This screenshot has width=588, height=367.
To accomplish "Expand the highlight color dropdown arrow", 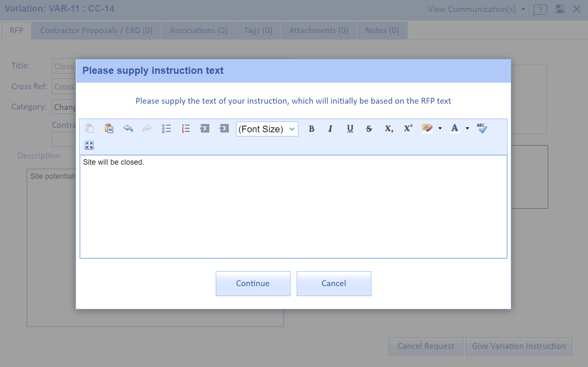I will click(440, 129).
